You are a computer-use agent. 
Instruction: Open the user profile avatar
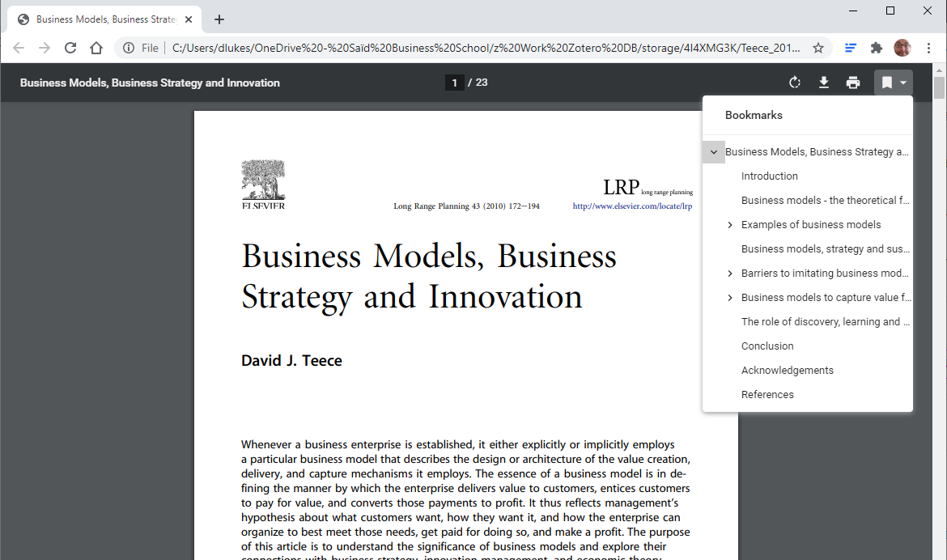click(902, 48)
